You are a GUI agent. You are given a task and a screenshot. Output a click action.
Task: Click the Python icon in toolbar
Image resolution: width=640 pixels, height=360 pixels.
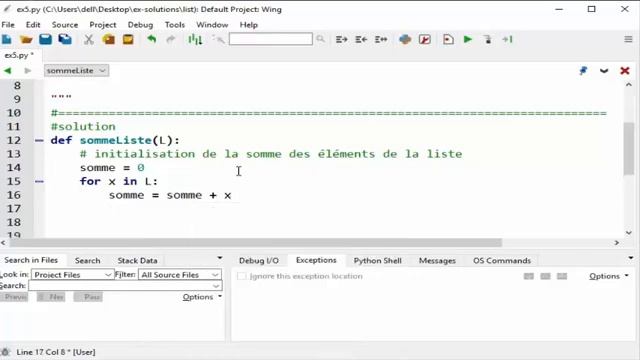(405, 39)
